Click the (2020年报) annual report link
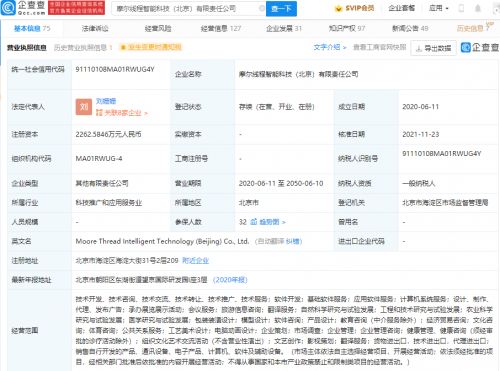Image resolution: width=500 pixels, height=371 pixels. (230, 280)
